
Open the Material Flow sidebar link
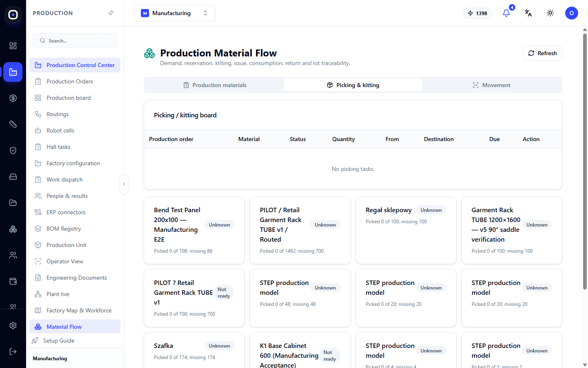point(75,327)
